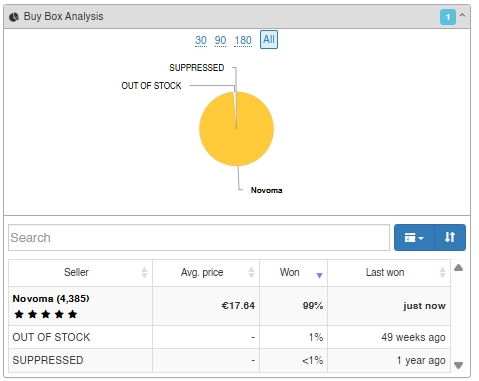479x381 pixels.
Task: Click the blue badge showing 1
Action: tap(448, 17)
